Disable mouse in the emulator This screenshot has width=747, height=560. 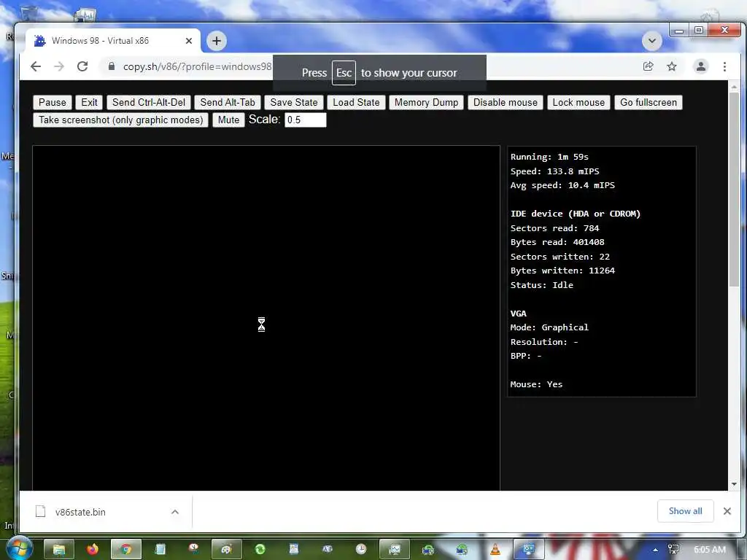[506, 102]
